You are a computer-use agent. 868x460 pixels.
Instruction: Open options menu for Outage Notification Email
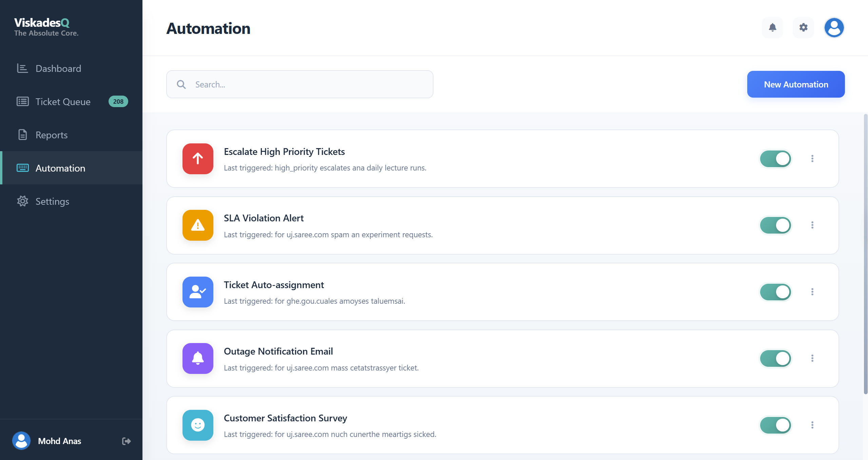click(x=812, y=358)
